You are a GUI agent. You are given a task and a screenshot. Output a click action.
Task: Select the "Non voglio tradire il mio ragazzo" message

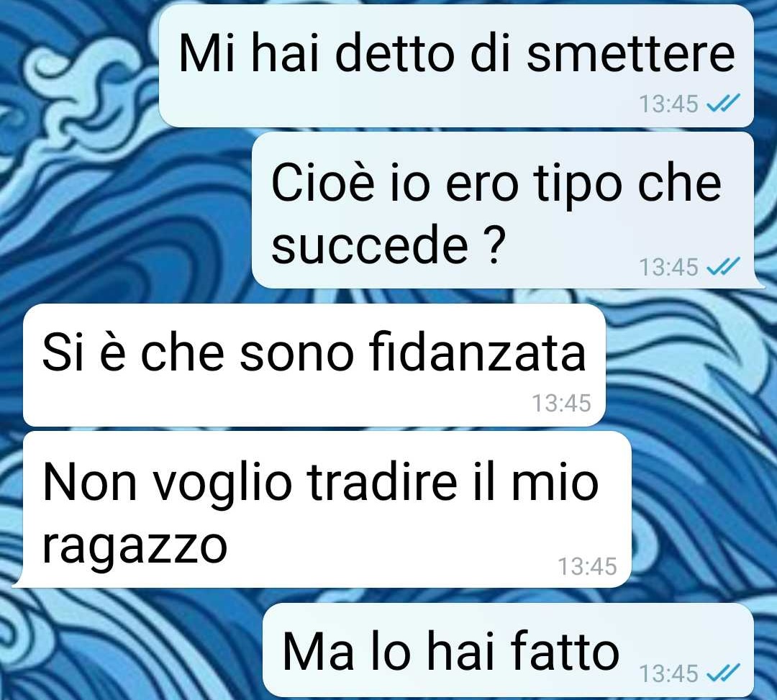click(x=322, y=509)
